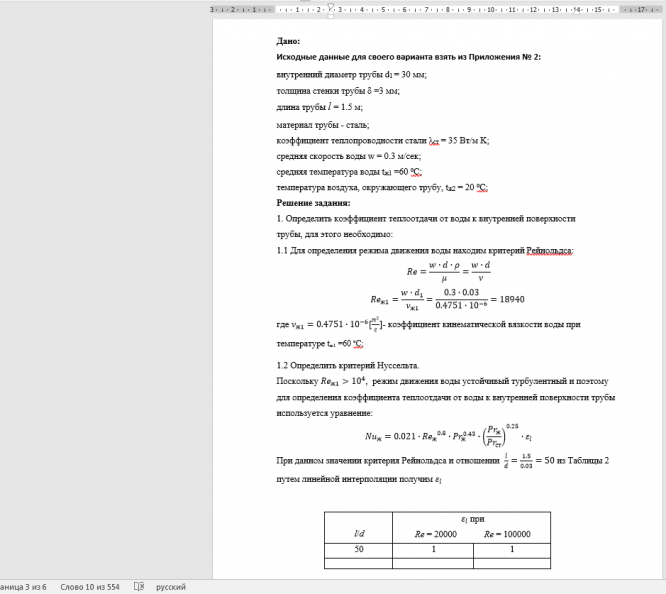Click the equation result '= 18940'

(508, 299)
